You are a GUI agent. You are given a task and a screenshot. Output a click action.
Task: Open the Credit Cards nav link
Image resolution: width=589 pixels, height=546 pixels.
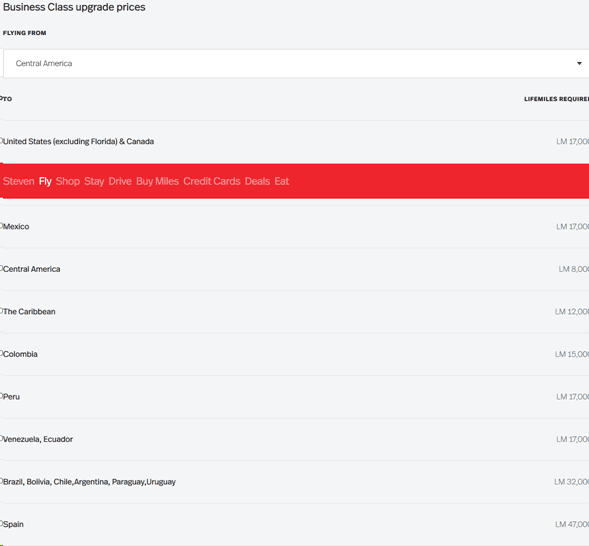coord(212,181)
